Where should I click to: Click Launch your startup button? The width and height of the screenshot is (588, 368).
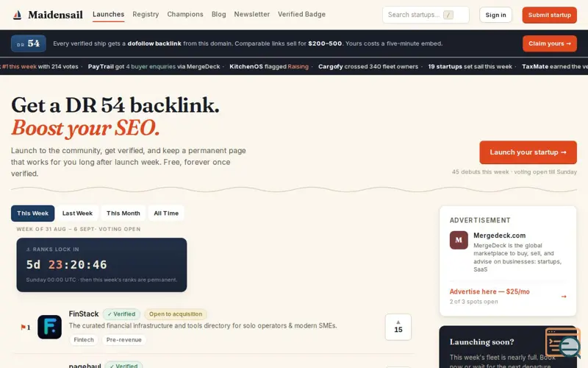pos(528,152)
